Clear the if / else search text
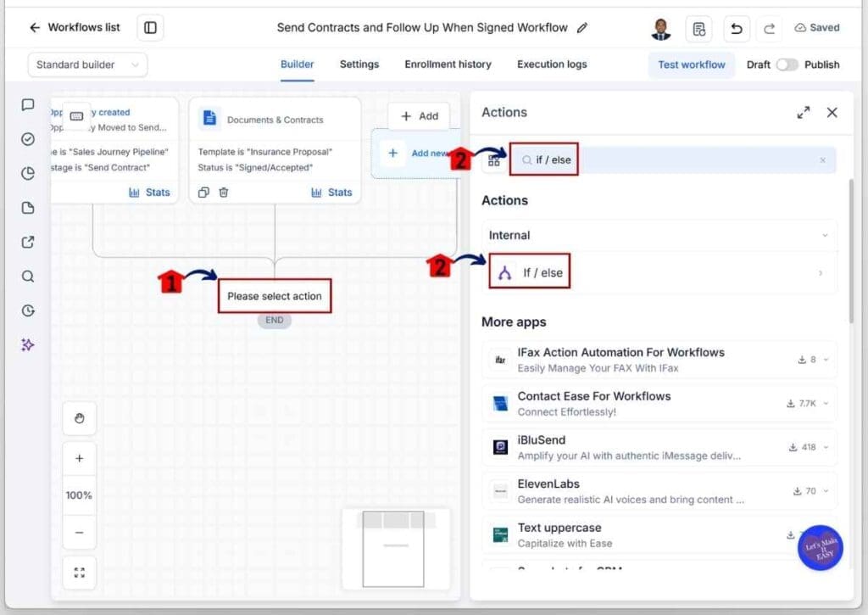This screenshot has height=615, width=868. point(822,160)
